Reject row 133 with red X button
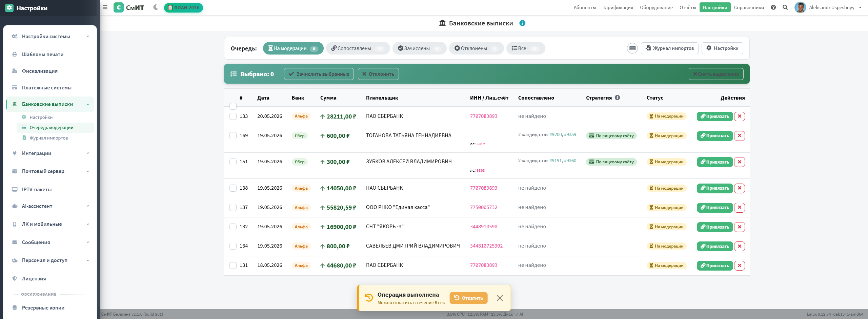This screenshot has width=868, height=319. pos(740,116)
